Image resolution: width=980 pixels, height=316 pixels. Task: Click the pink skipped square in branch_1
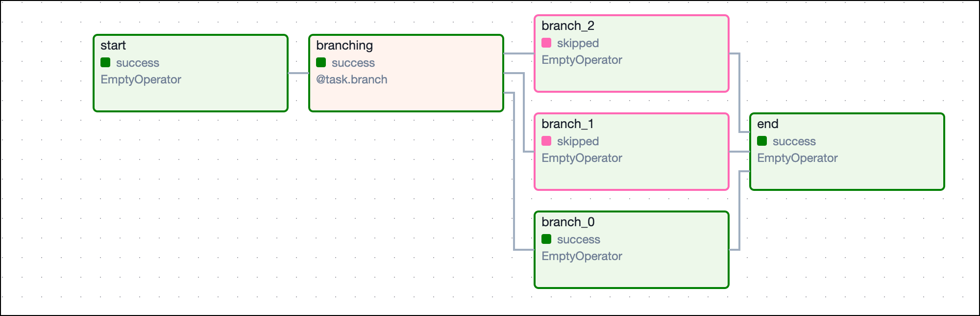click(546, 141)
